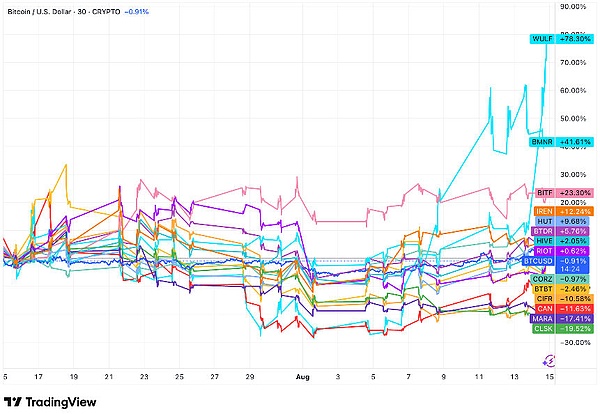Screen dimensions: 600x414
Task: Click the -0.97% value label
Action: tap(572, 279)
